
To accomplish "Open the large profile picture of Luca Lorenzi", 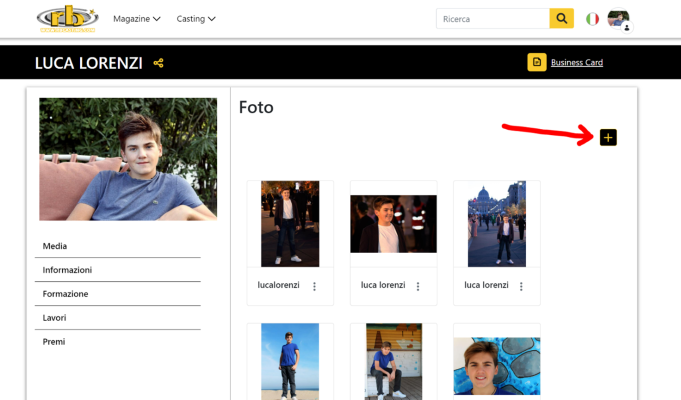I will click(128, 159).
